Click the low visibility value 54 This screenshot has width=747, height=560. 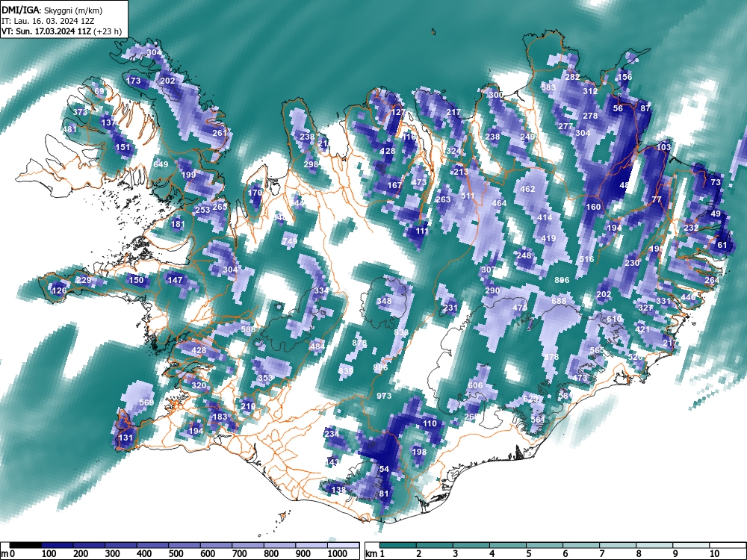coord(384,469)
